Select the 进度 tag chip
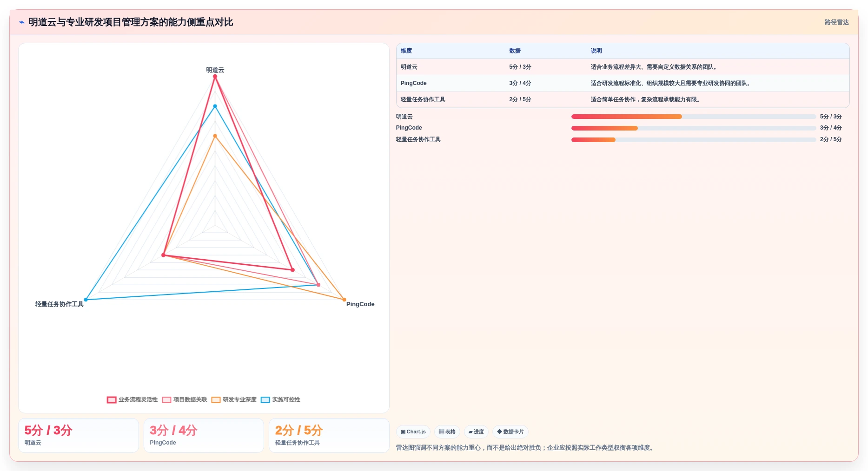The height and width of the screenshot is (471, 868). pyautogui.click(x=476, y=432)
